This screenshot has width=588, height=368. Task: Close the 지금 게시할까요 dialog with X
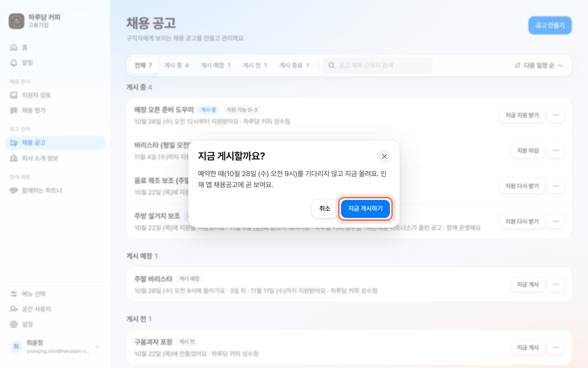coord(384,156)
